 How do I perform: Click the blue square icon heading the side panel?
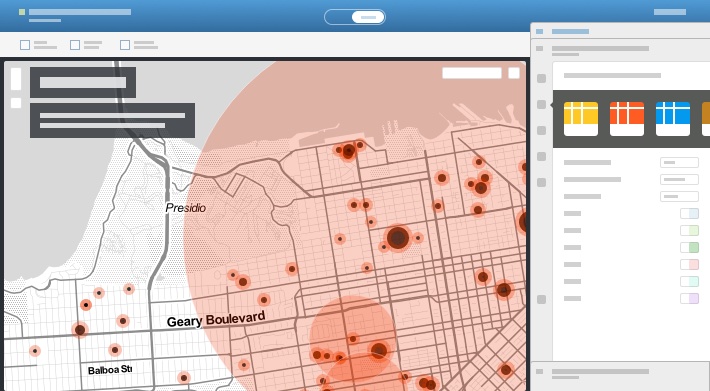(x=539, y=31)
